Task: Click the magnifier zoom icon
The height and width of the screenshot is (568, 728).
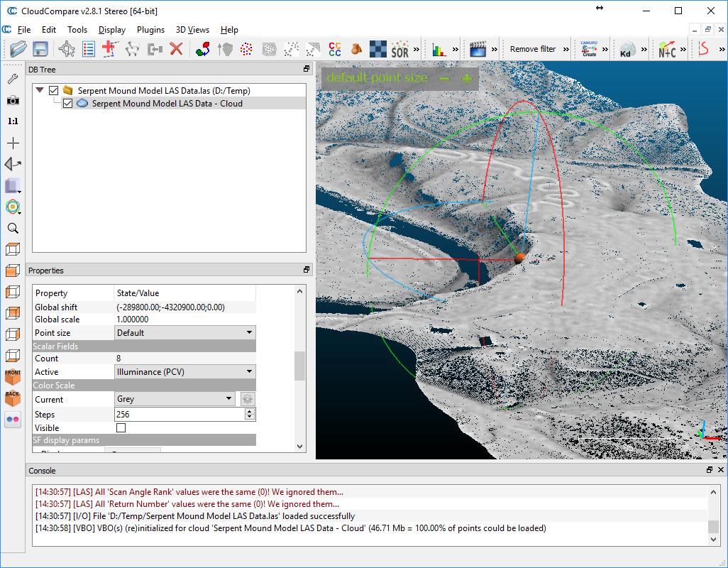Action: [x=13, y=229]
